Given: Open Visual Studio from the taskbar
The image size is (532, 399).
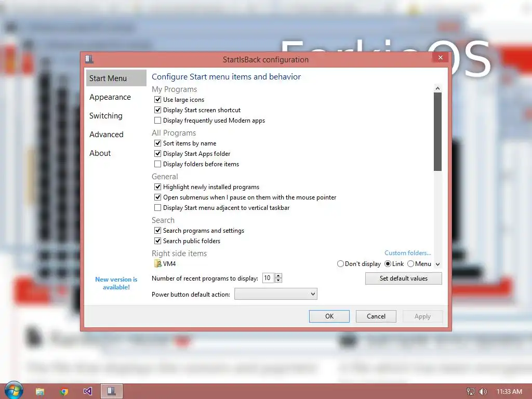Looking at the screenshot, I should click(x=87, y=392).
